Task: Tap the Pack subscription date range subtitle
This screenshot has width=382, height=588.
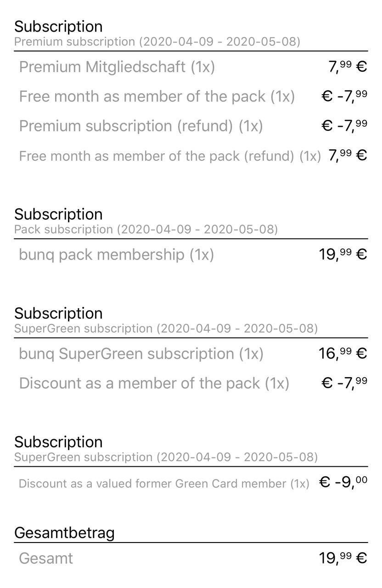Action: 146,229
